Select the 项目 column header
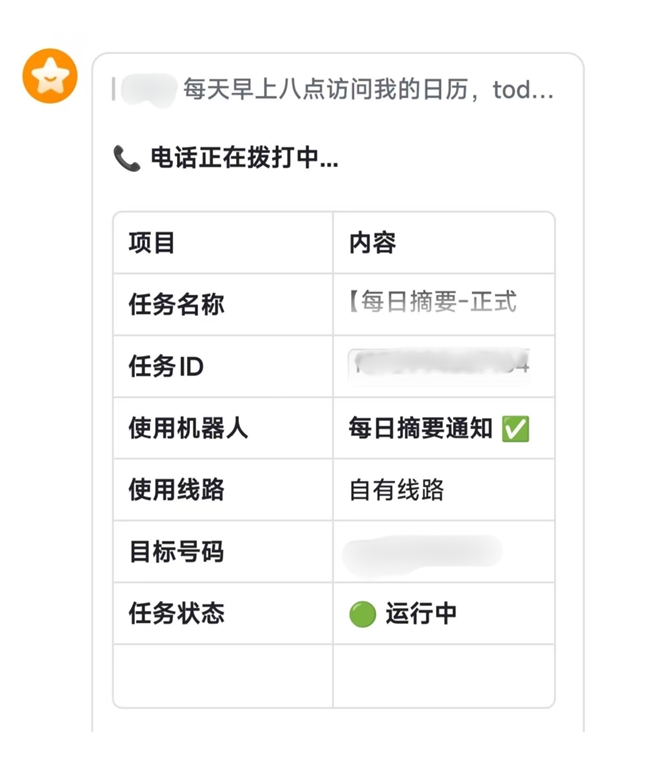The width and height of the screenshot is (650, 778). pyautogui.click(x=152, y=243)
